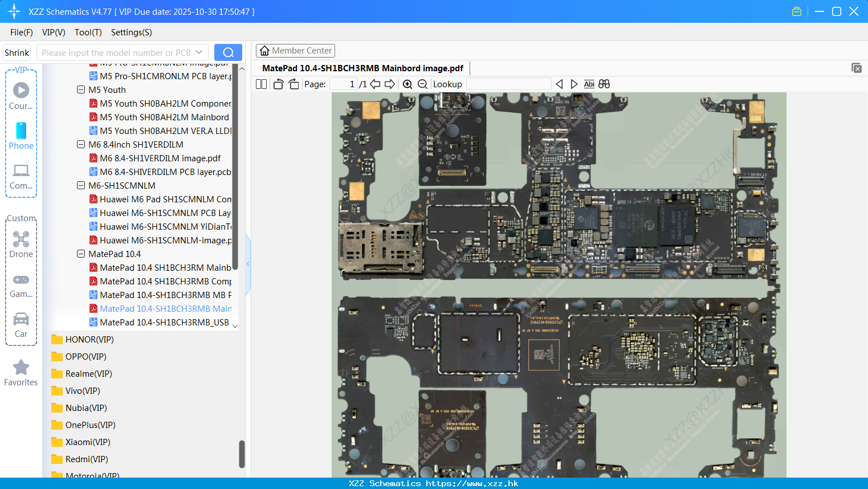Collapse the left panel splitter handle
This screenshot has width=868, height=489.
point(248,263)
